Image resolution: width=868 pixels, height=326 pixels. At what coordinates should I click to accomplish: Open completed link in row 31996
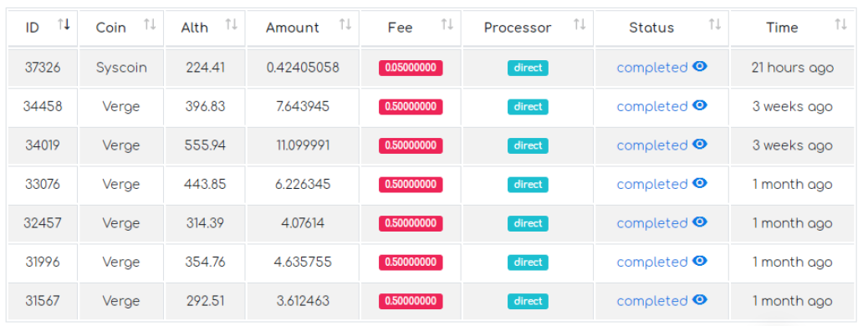click(x=652, y=262)
